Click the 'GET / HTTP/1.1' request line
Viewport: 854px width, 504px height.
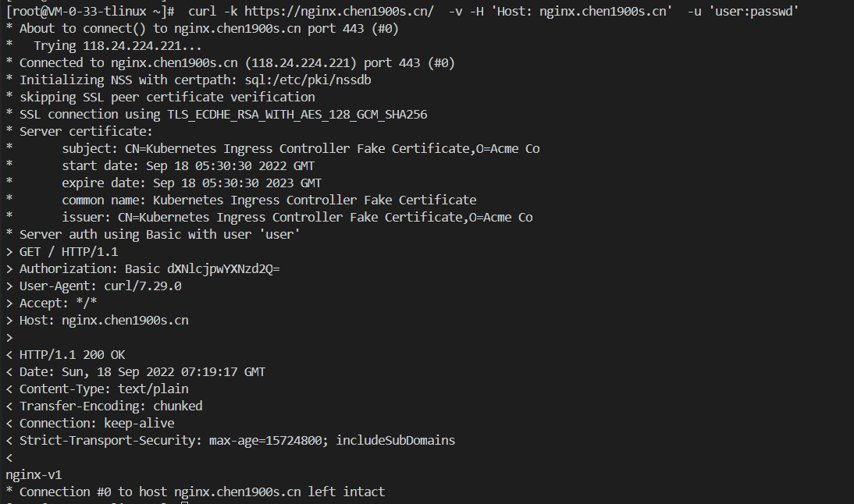(69, 252)
